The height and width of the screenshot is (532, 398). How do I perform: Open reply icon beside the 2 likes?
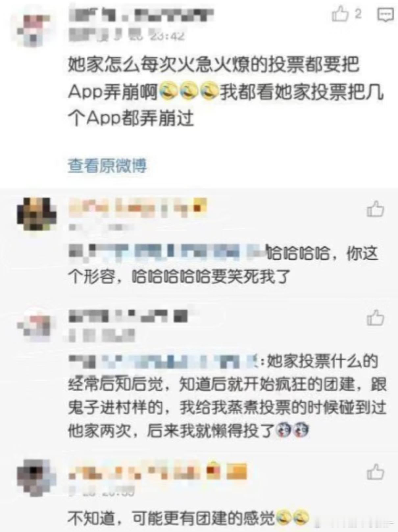(x=385, y=15)
